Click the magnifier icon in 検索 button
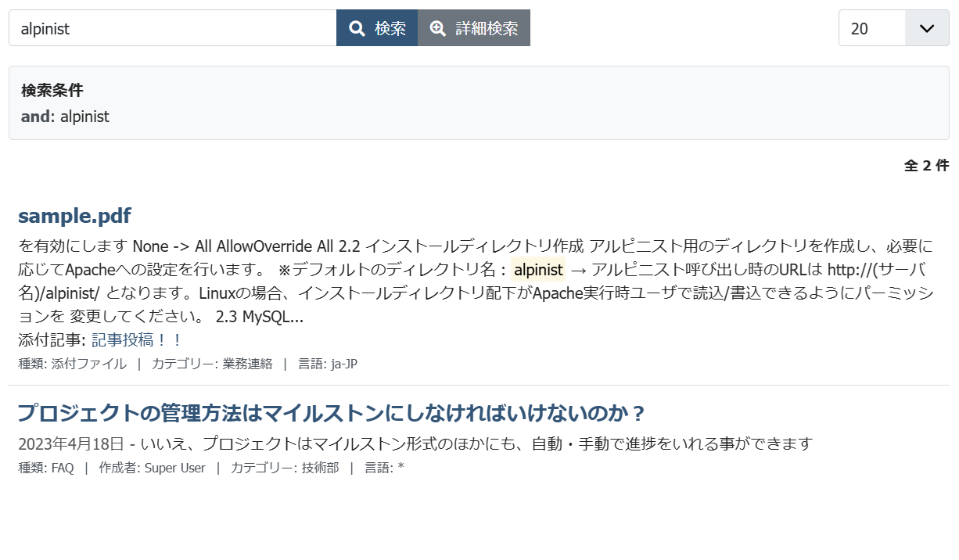Image resolution: width=959 pixels, height=560 pixels. pos(357,29)
